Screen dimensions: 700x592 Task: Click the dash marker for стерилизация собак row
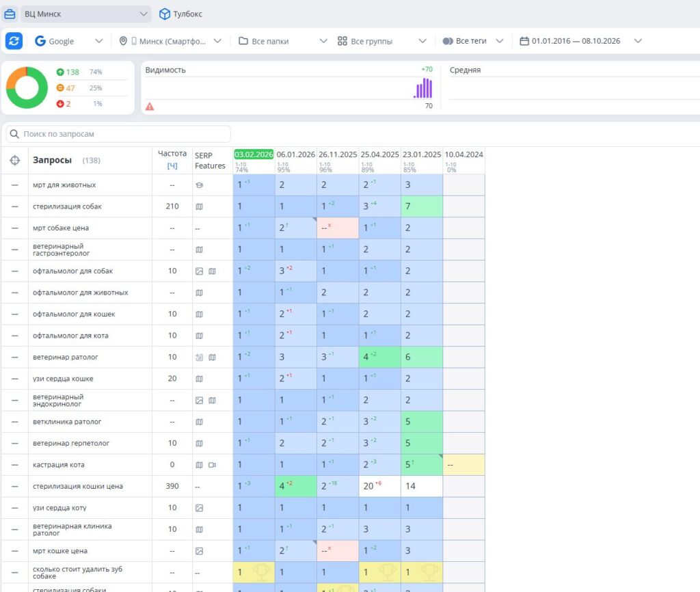(x=15, y=206)
